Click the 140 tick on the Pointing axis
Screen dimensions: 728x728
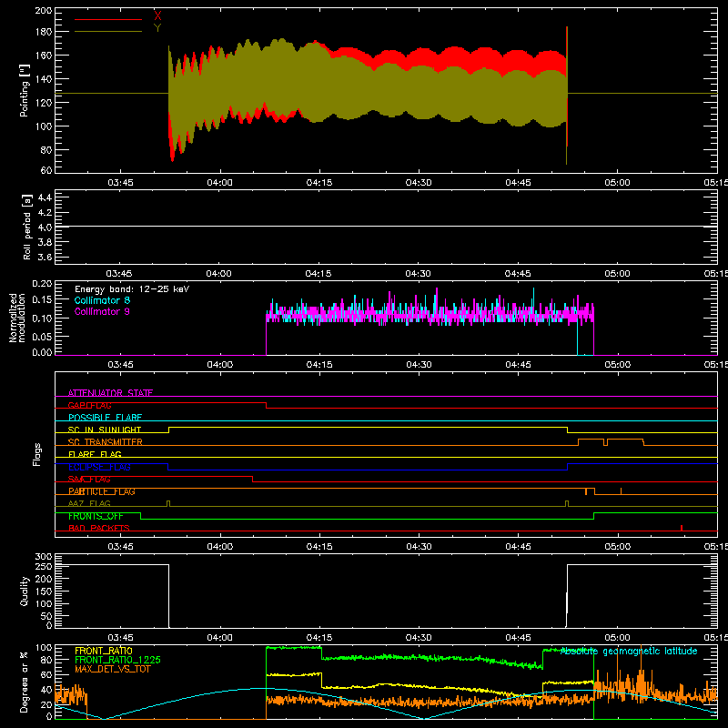coord(44,79)
